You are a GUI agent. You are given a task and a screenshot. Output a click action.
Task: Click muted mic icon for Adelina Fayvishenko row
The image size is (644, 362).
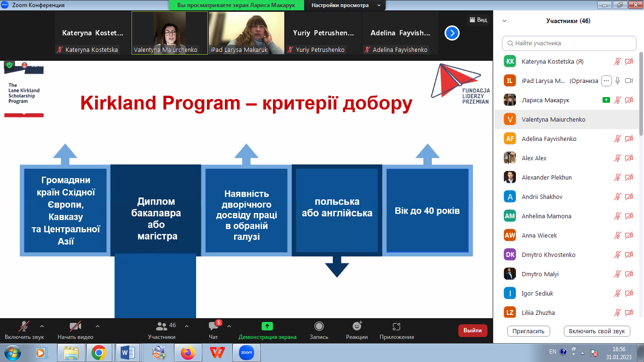coord(618,139)
